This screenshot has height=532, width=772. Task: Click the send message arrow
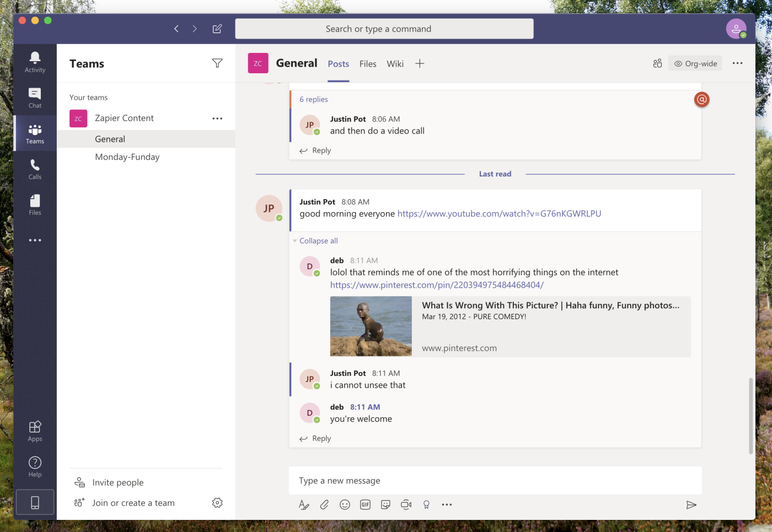(691, 504)
